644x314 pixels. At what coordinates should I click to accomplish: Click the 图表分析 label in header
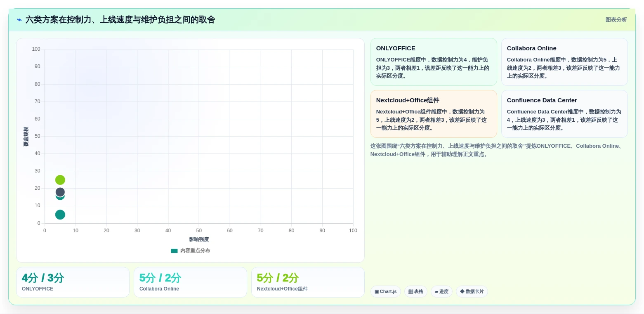616,20
